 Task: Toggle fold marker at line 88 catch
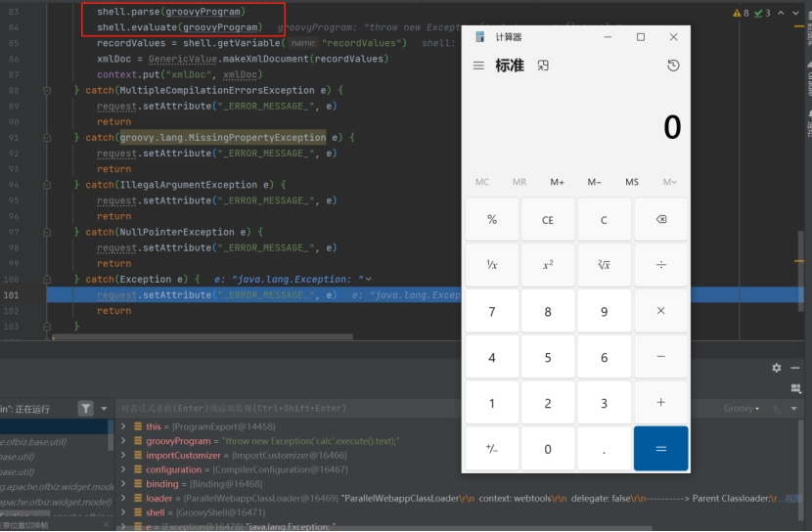[47, 91]
